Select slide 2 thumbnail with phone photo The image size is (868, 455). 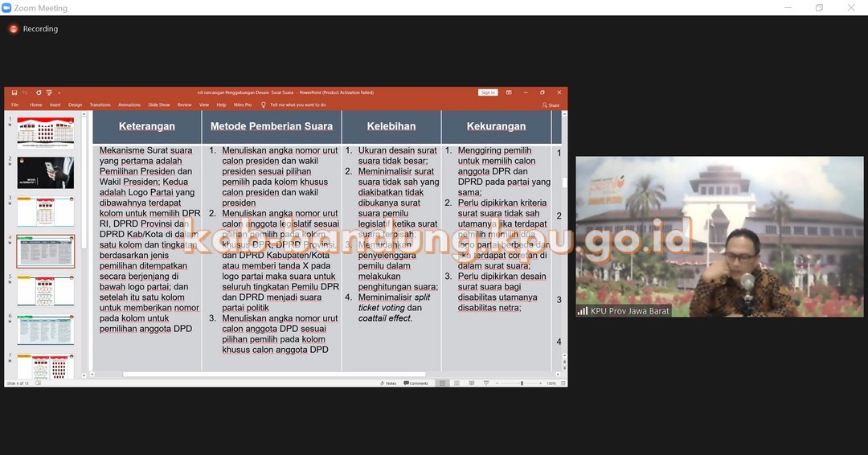(x=45, y=172)
